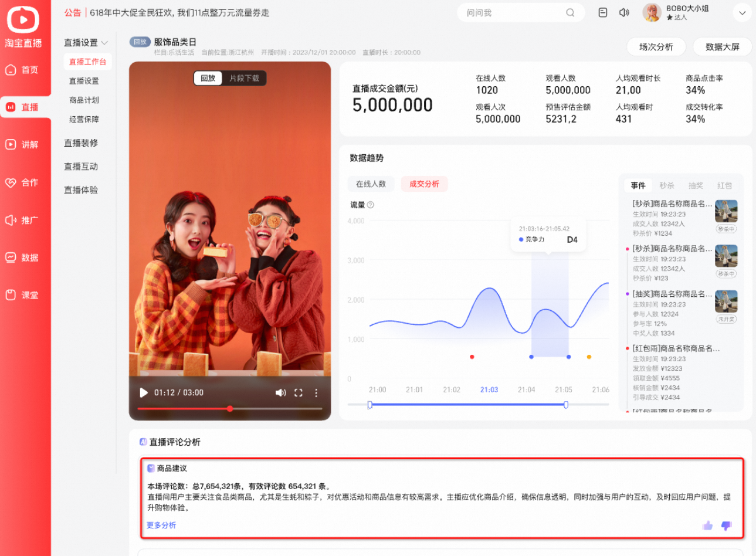Switch to the 红包 tab
Screen dimensions: 756x556
724,185
